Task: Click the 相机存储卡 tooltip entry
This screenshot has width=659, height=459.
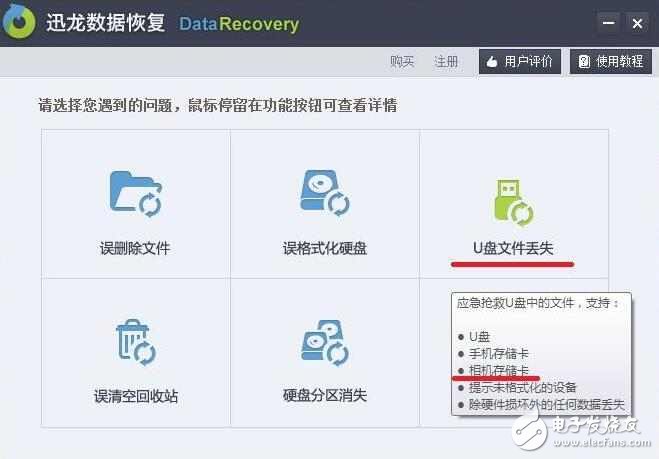Action: (x=498, y=370)
